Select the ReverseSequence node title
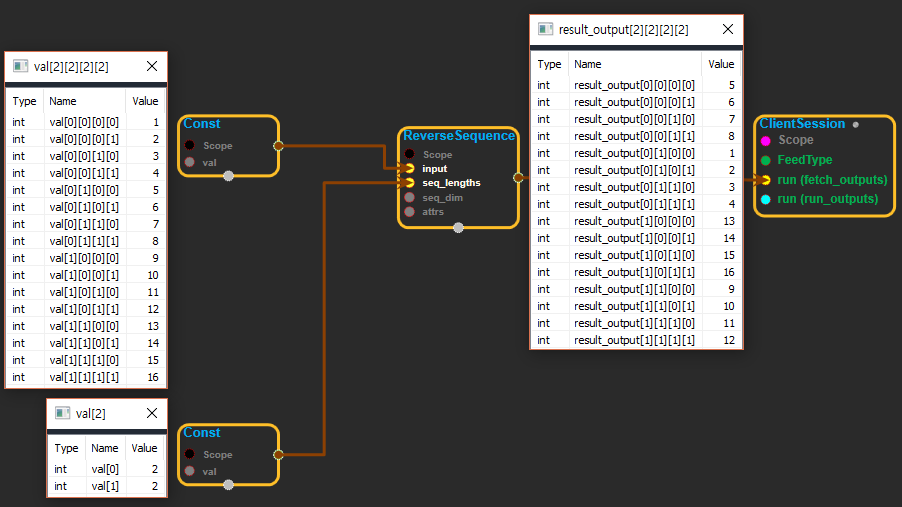The height and width of the screenshot is (507, 902). point(459,136)
